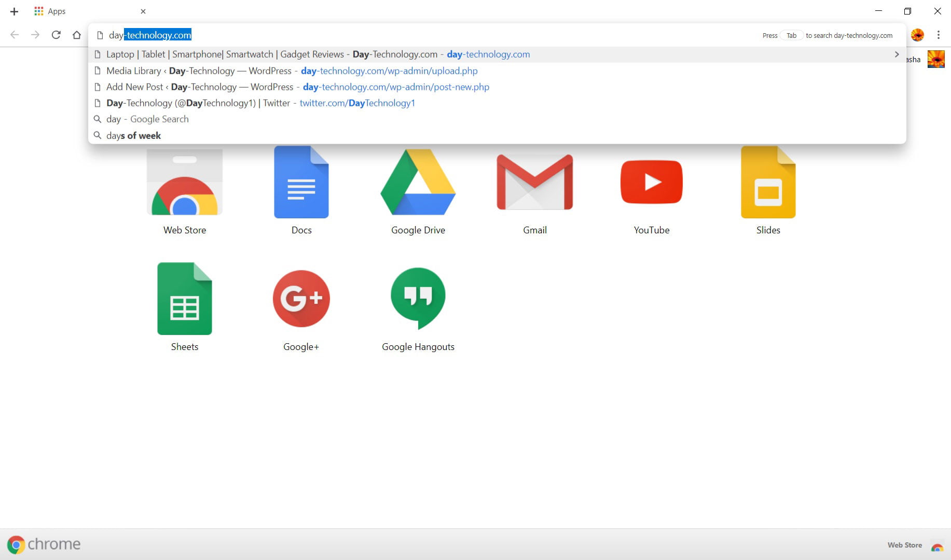
Task: Reload the current page
Action: click(56, 35)
